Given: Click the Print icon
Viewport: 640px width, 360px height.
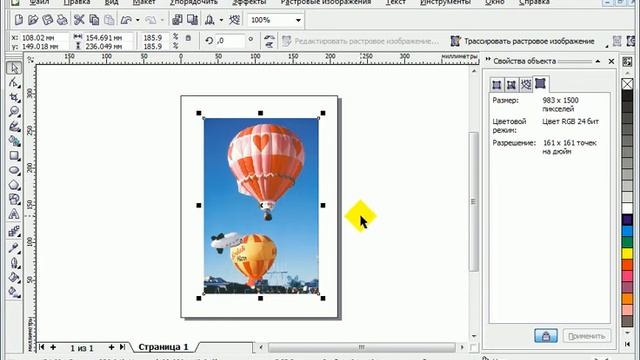Looking at the screenshot, I should 62,20.
